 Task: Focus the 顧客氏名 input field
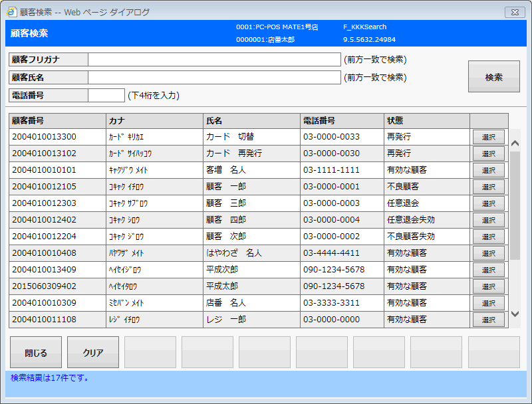[x=214, y=77]
